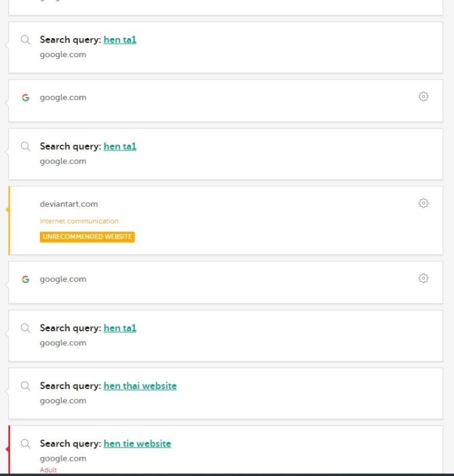
Task: Open the "hen ta1" link directly above "hen thai website"
Action: [x=120, y=328]
